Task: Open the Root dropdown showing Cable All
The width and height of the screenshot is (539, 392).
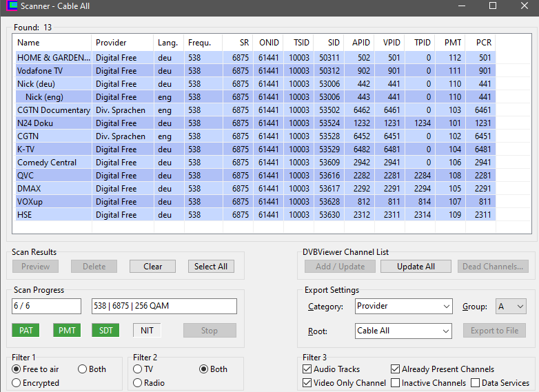Action: 404,331
